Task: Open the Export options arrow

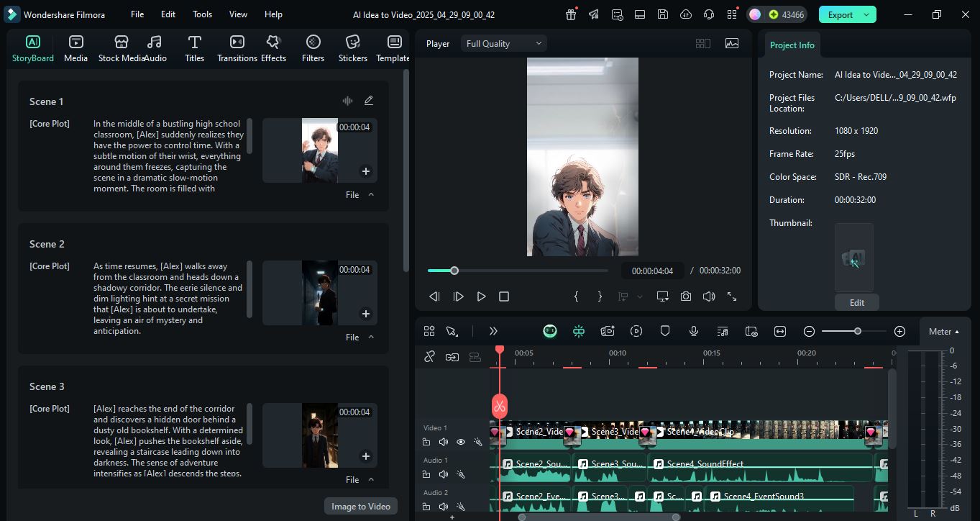Action: pyautogui.click(x=867, y=14)
